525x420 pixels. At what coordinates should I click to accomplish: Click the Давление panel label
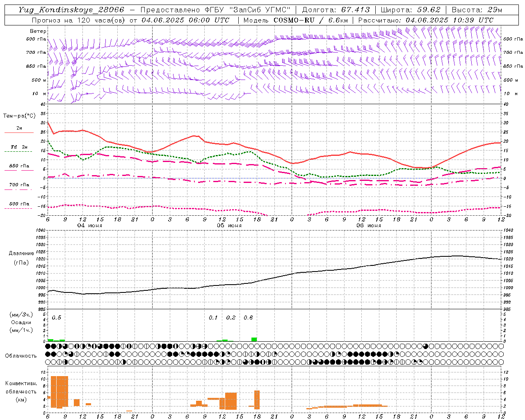[21, 253]
